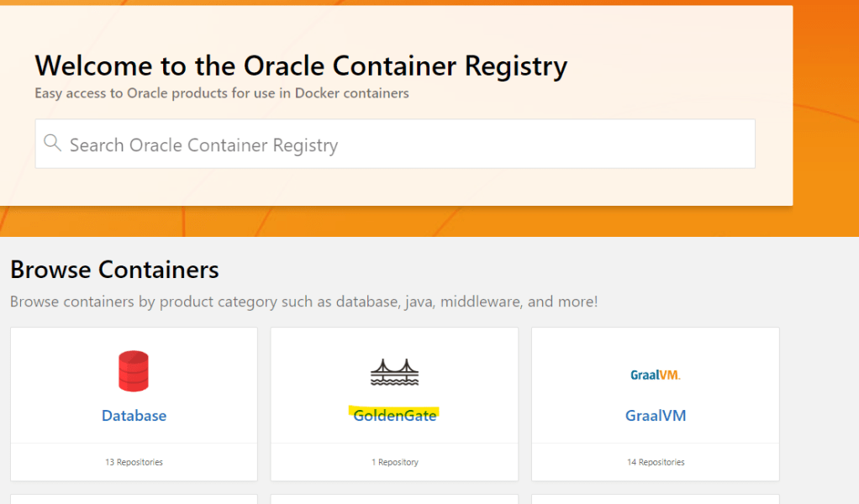Click the red Database cylinder icon
Image resolution: width=859 pixels, height=504 pixels.
pos(134,371)
